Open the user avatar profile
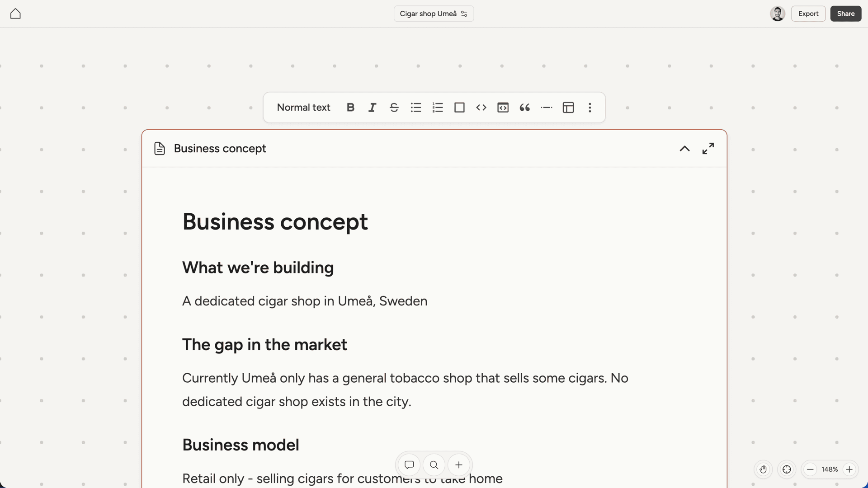The image size is (868, 488). (777, 14)
